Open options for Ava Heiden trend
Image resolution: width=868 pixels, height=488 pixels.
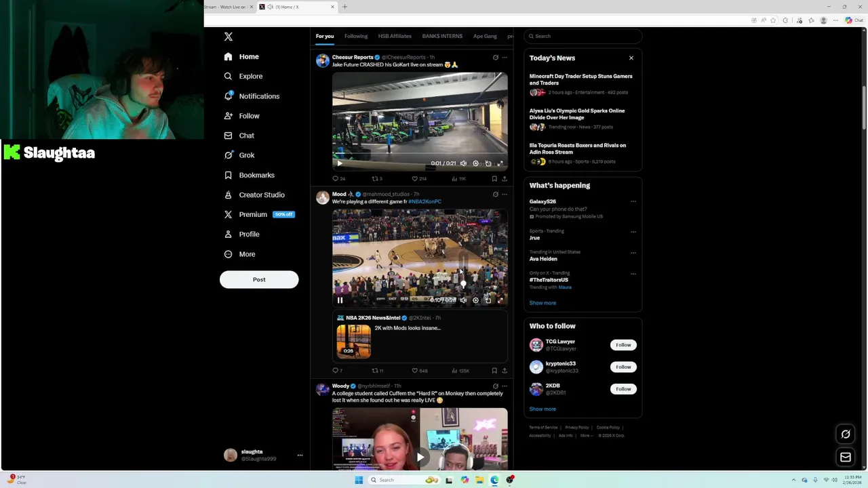point(633,253)
